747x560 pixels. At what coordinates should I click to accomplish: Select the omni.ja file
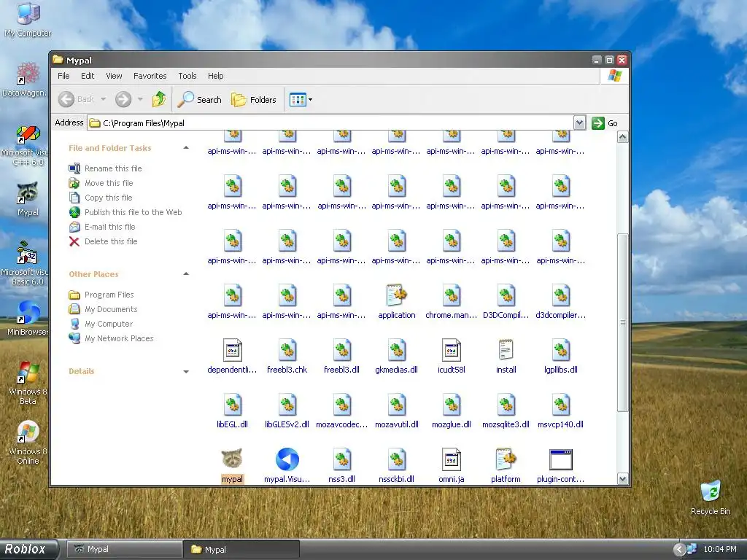pyautogui.click(x=451, y=465)
